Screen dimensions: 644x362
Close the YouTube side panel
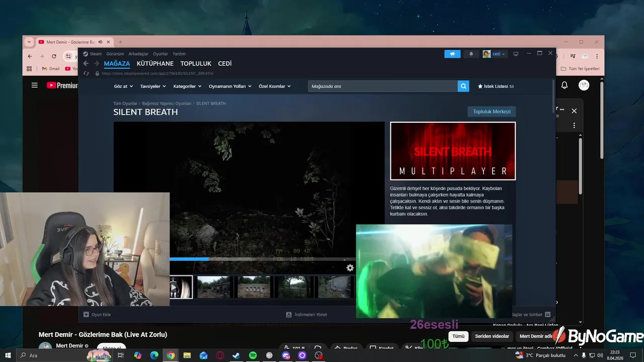pyautogui.click(x=574, y=111)
